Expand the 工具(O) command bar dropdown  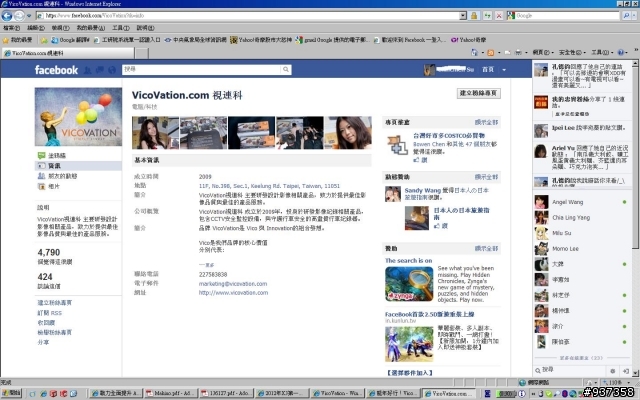(602, 53)
